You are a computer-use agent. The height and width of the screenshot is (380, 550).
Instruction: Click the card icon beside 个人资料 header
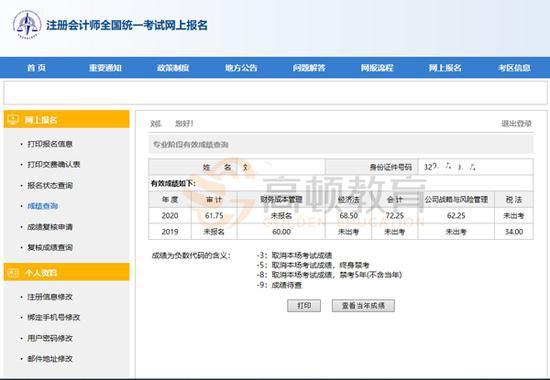tap(13, 273)
